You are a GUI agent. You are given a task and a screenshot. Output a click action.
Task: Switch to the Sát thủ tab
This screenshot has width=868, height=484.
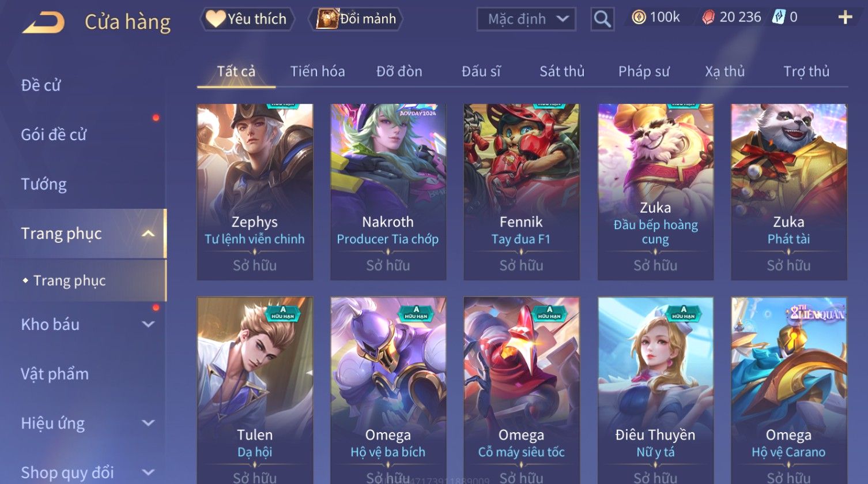tap(562, 72)
